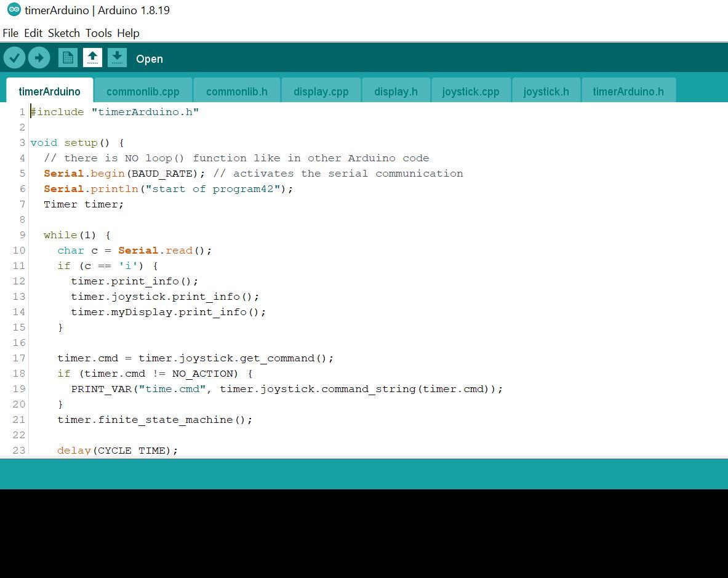The height and width of the screenshot is (578, 728).
Task: Open the Sketch menu
Action: pyautogui.click(x=63, y=33)
